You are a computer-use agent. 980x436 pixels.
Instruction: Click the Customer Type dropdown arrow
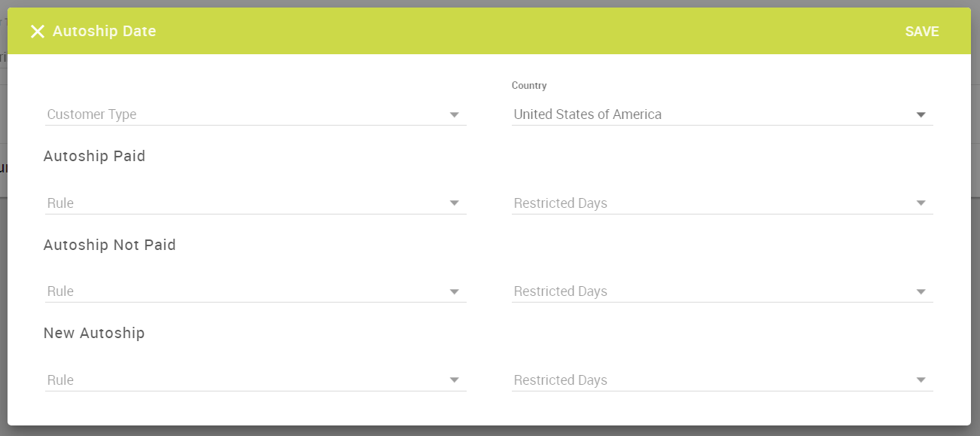(x=455, y=115)
